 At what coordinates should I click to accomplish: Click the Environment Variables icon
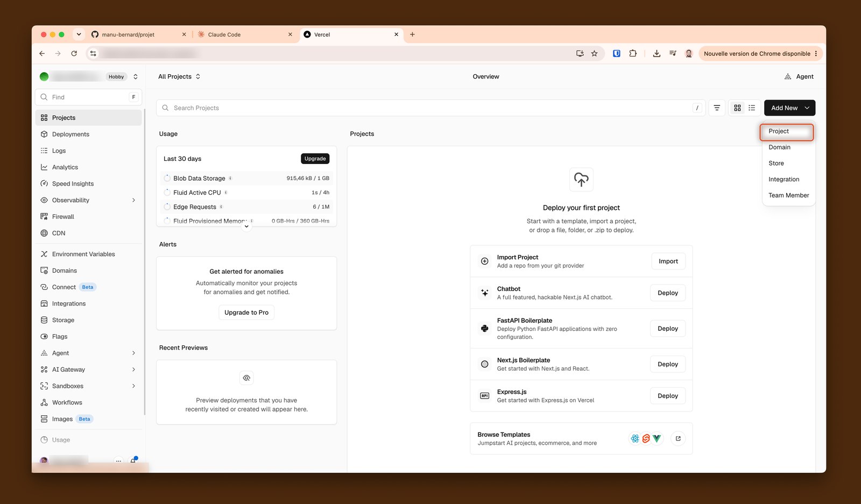click(44, 254)
